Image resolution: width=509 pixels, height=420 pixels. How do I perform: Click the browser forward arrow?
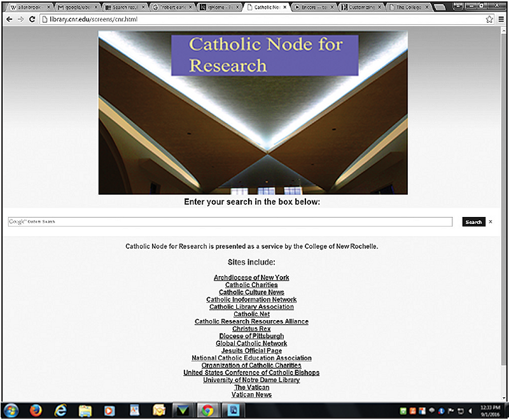(21, 20)
